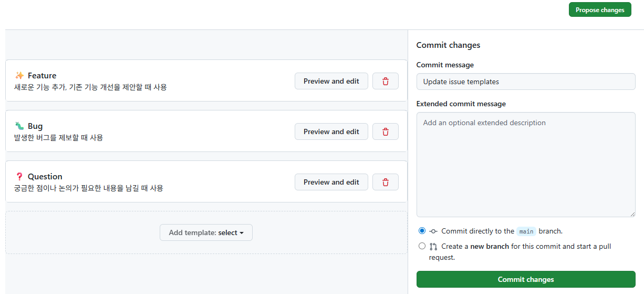Click the pull request icon beside new branch option
The image size is (644, 294).
click(x=433, y=246)
